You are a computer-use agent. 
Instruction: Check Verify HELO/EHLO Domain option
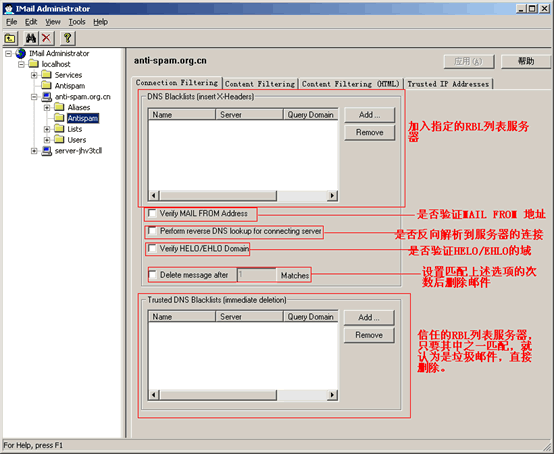click(152, 248)
